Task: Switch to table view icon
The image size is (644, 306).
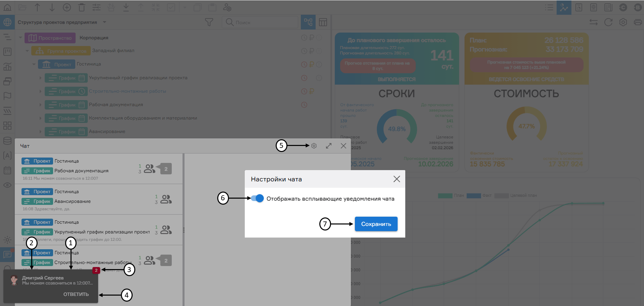Action: pos(323,22)
